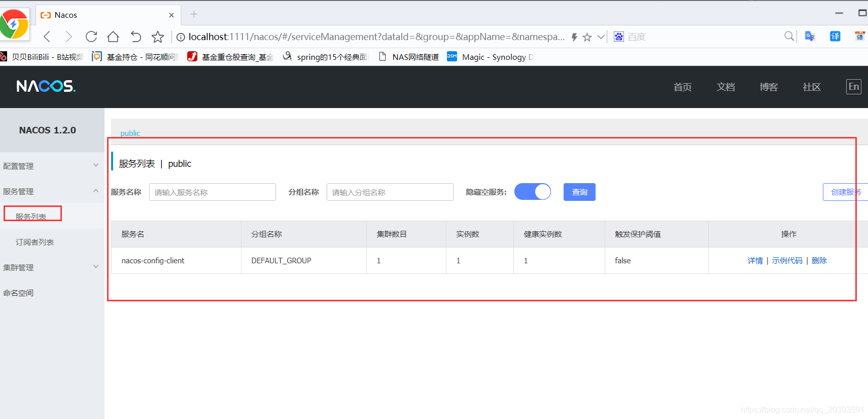Open 命名空间 in sidebar
The image size is (868, 419).
[52, 293]
